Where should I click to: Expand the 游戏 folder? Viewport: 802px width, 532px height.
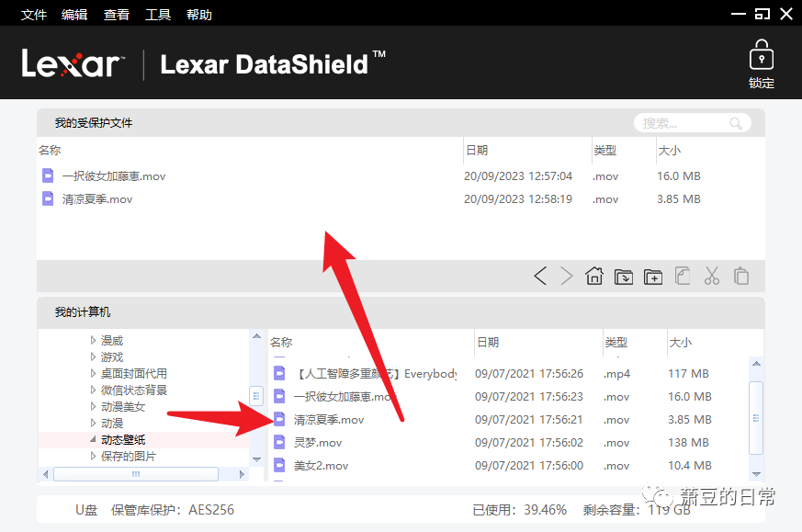coord(93,357)
